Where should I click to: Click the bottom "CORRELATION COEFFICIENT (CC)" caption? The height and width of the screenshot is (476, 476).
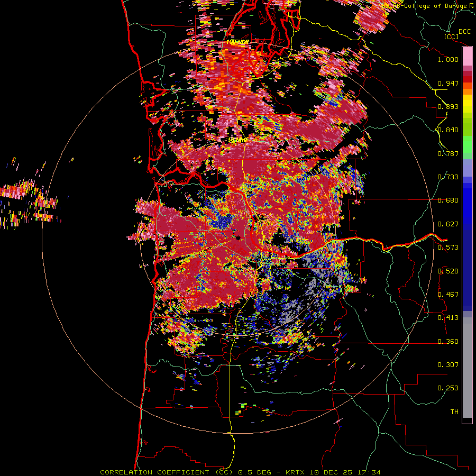pos(167,472)
